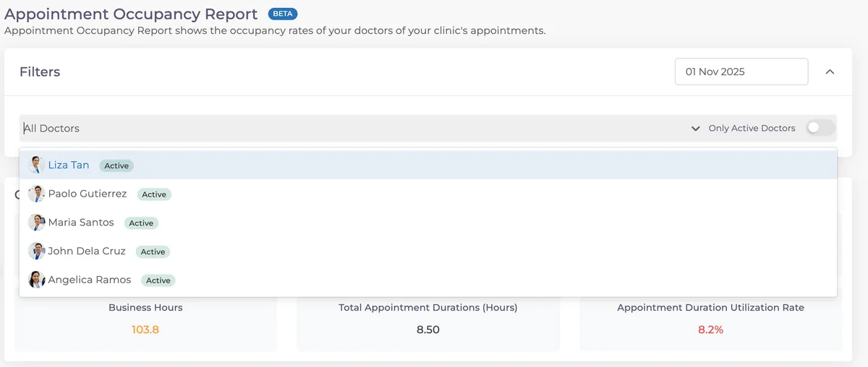The height and width of the screenshot is (367, 868).
Task: Click Paolo Gutierrez's avatar photo
Action: click(36, 194)
